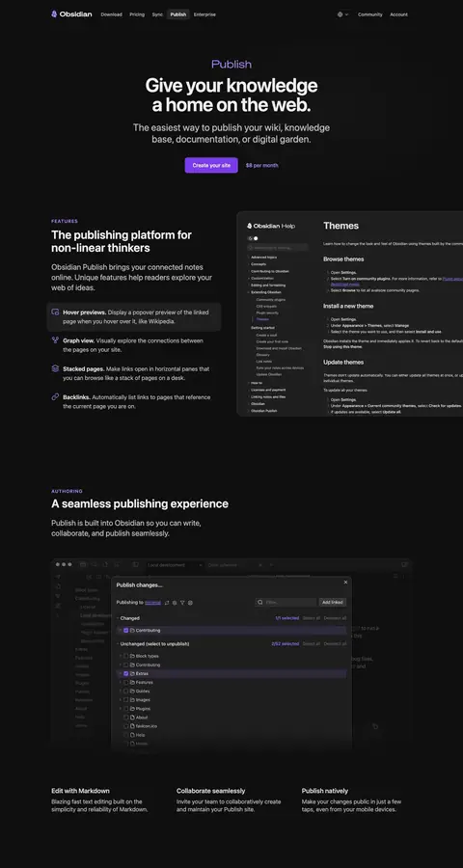Check the Block types folder checkbox
The image size is (463, 868).
126,656
